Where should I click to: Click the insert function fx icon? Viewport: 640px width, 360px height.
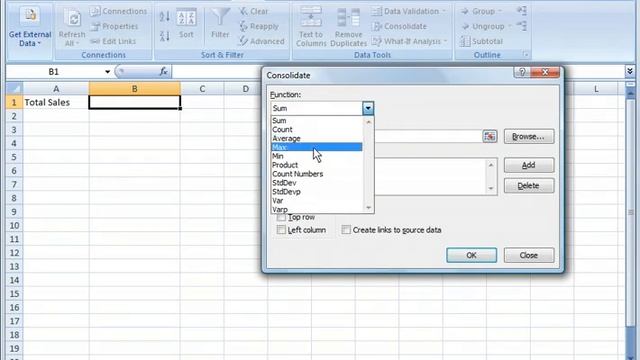click(164, 71)
